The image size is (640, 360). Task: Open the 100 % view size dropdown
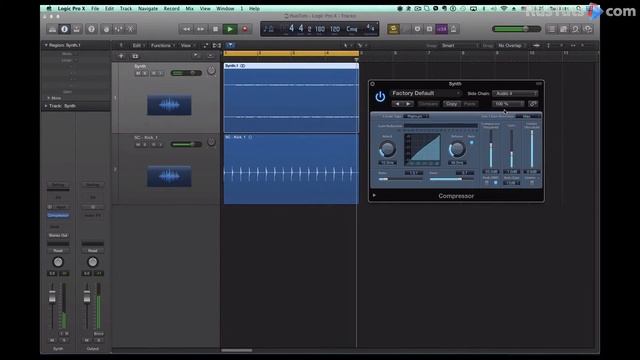[508, 104]
